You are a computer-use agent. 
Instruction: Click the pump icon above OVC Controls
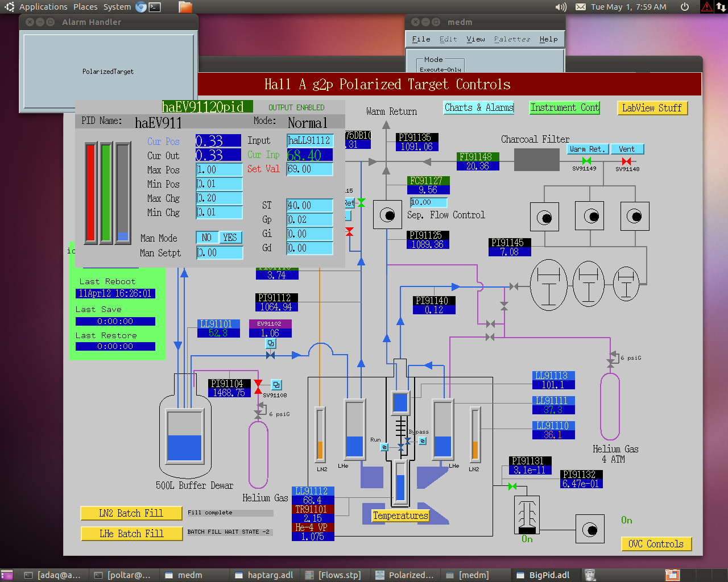pos(590,530)
